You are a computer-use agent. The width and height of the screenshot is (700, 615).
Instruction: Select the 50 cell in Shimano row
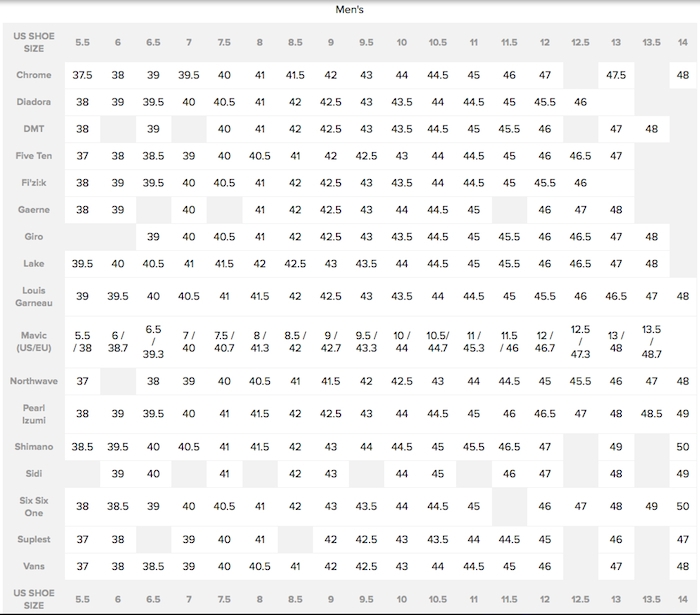pos(682,447)
